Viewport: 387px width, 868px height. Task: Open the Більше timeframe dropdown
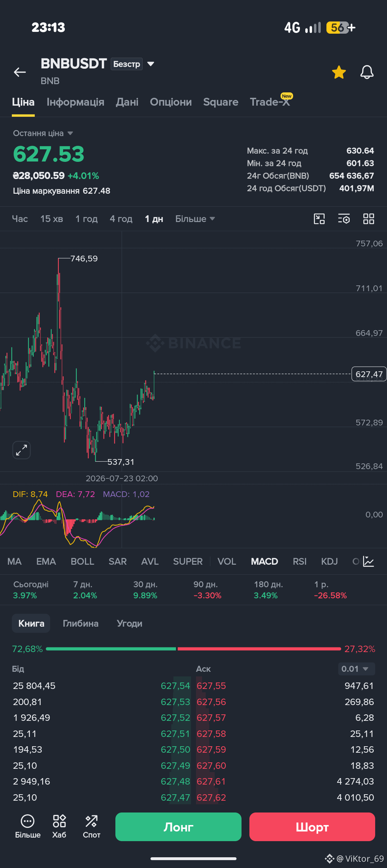[195, 219]
